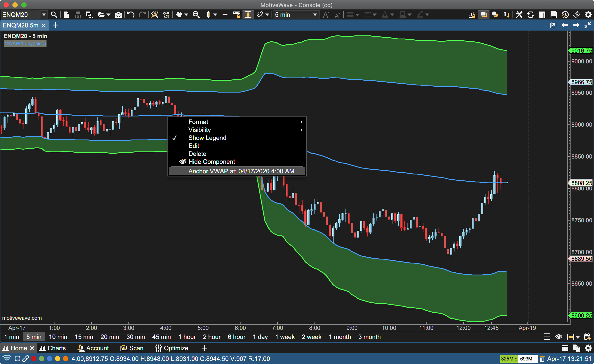Toggle the vertical auto-scale price button
This screenshot has width=594, height=364.
tap(248, 15)
